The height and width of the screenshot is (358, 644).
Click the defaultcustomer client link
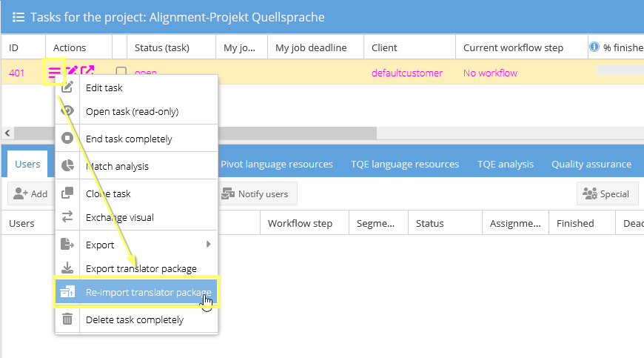pos(406,73)
